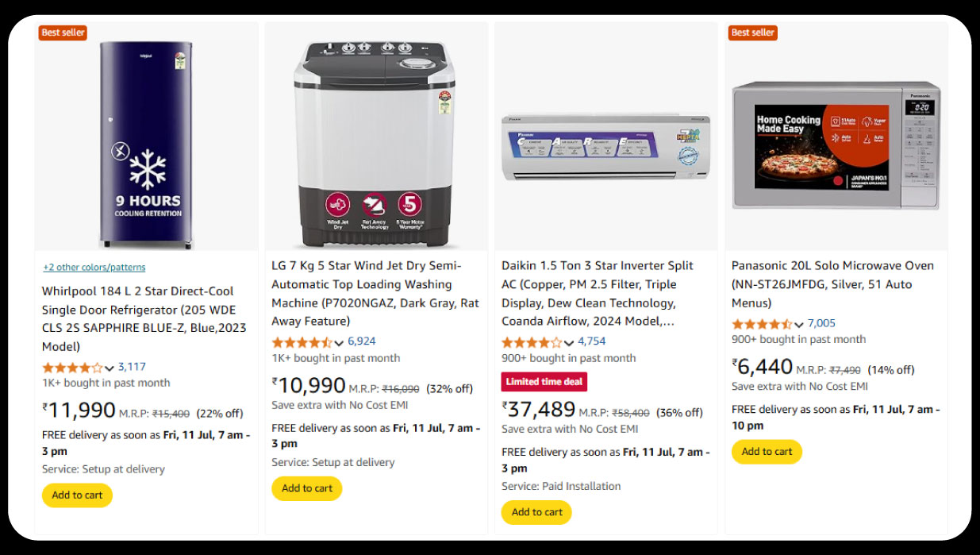
Task: Open the Panasonic microwave oven product image
Action: click(x=835, y=145)
